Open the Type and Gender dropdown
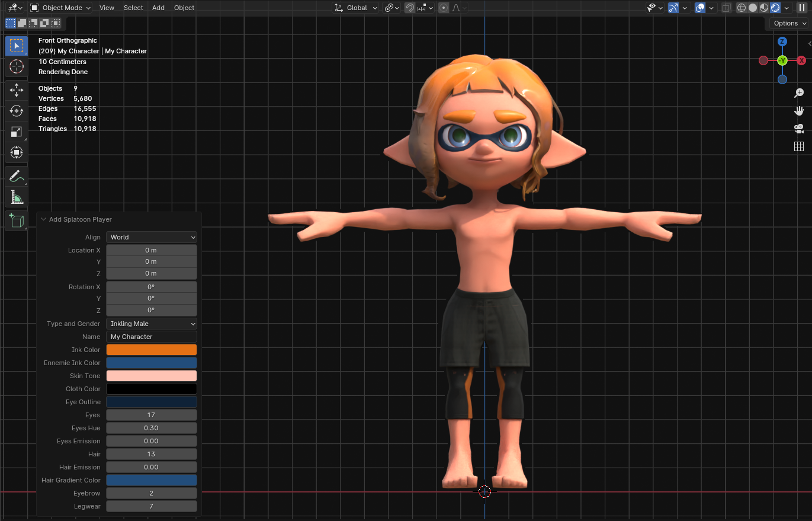 [x=151, y=324]
